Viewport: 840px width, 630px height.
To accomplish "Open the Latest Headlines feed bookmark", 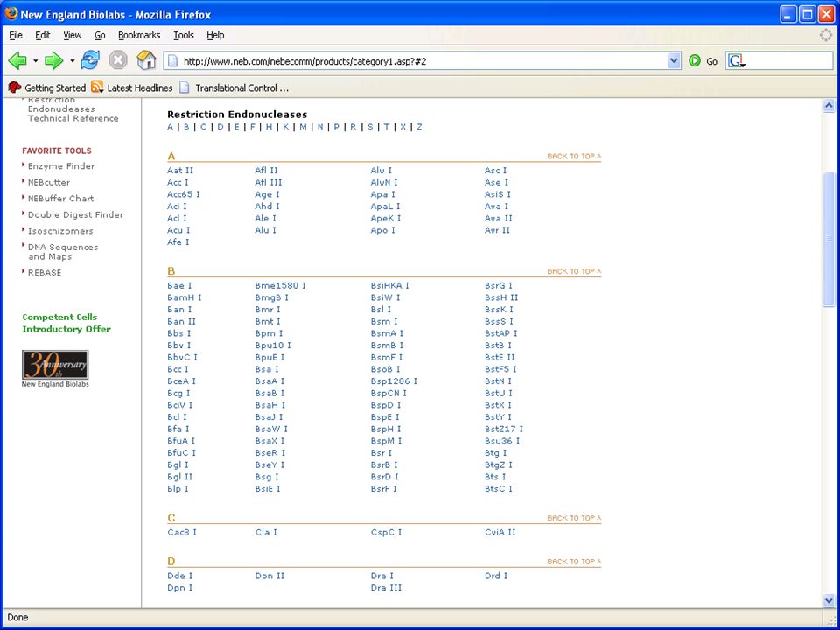I will click(132, 87).
